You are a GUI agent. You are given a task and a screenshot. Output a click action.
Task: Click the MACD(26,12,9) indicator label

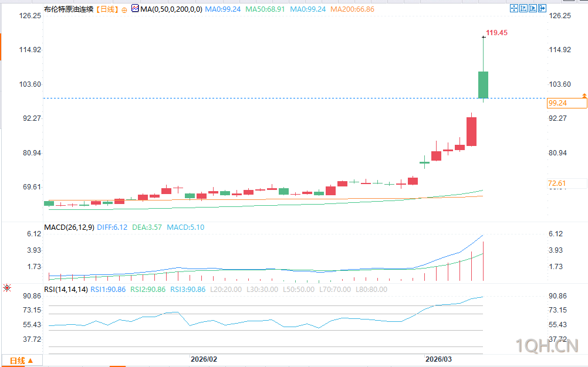pos(69,227)
